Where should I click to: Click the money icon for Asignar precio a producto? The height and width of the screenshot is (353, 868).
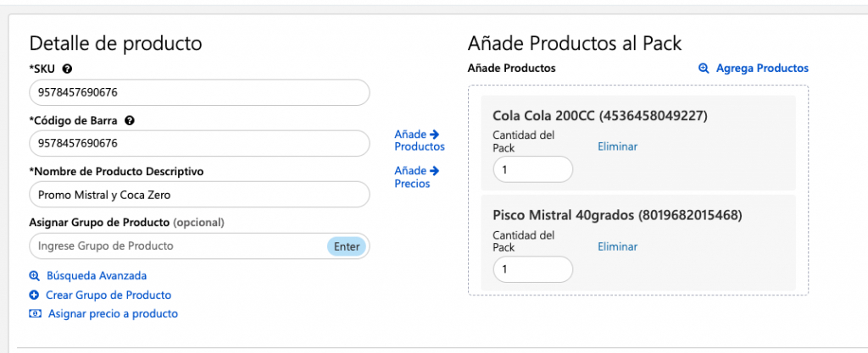pos(35,314)
